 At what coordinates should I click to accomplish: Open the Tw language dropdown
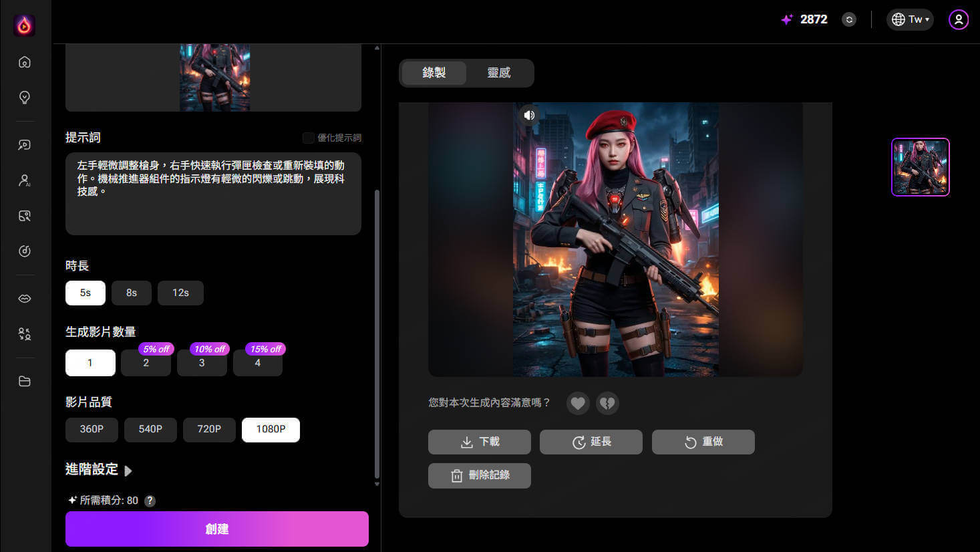909,19
